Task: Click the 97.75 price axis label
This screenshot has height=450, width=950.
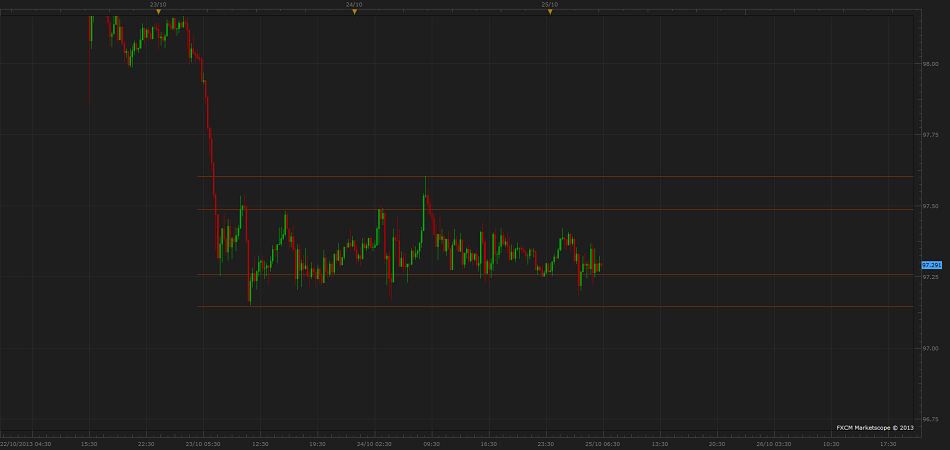Action: (x=931, y=134)
